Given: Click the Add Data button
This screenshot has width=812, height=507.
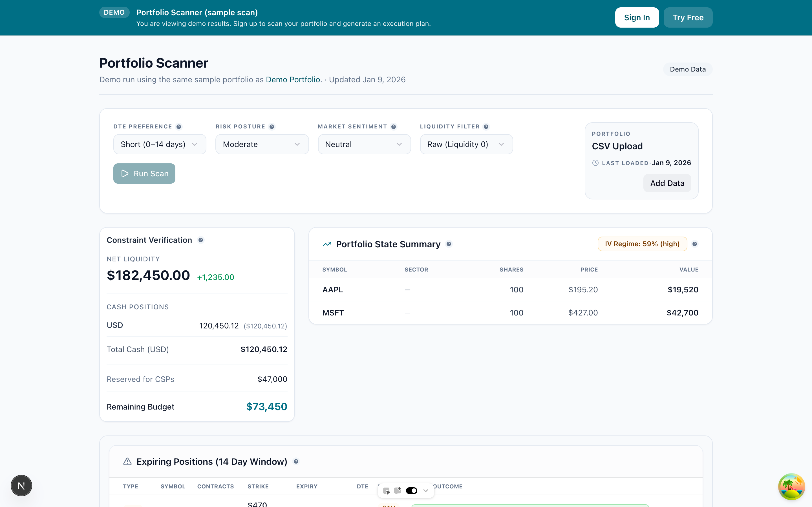Looking at the screenshot, I should point(667,183).
